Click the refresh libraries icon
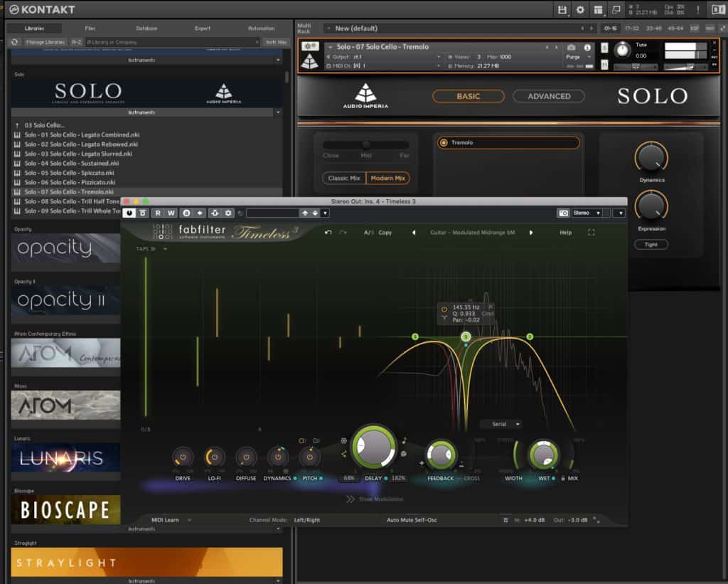The width and height of the screenshot is (728, 584). coord(15,42)
